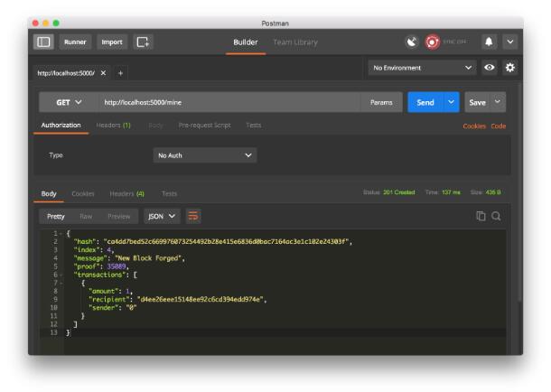551x392 pixels.
Task: Open the No Environment dropdown
Action: 422,68
